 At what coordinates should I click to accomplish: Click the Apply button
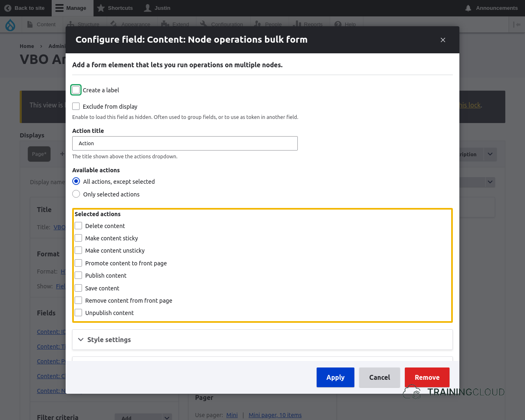[336, 377]
